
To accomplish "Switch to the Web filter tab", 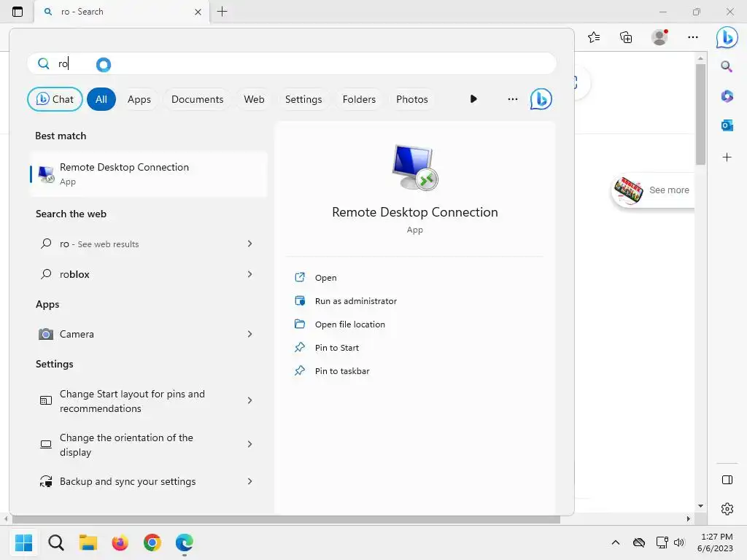I will coord(254,99).
